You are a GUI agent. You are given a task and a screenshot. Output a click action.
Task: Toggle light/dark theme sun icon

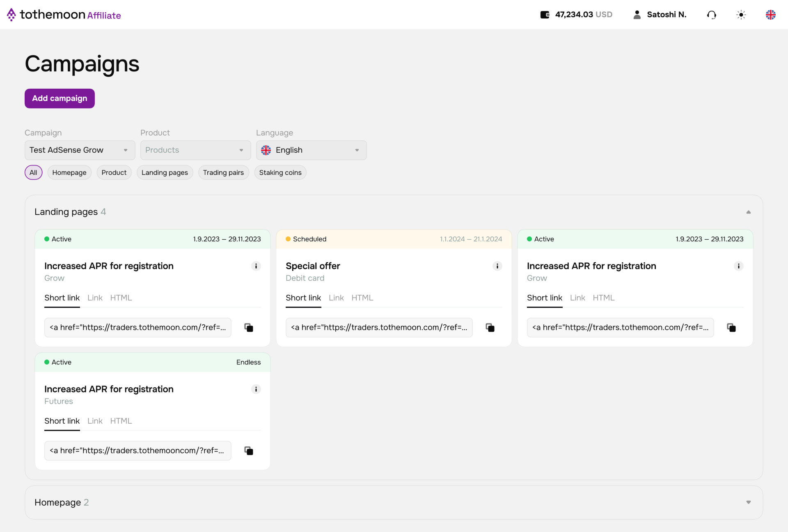[741, 15]
